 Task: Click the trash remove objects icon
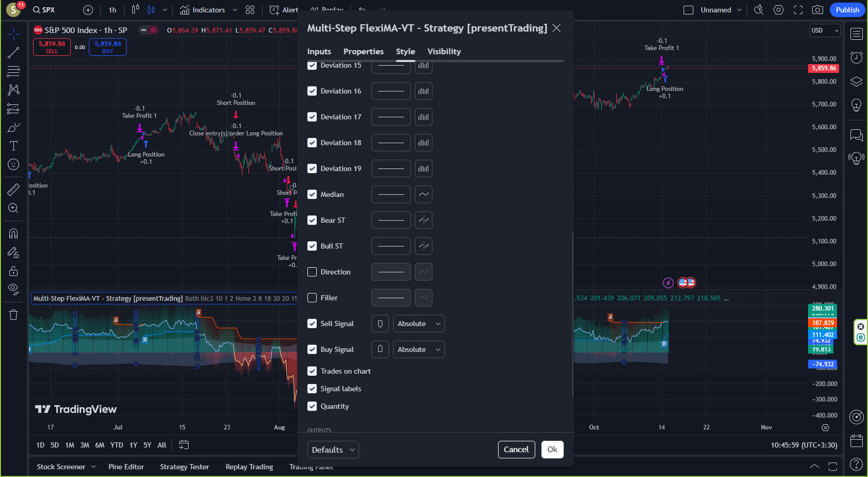coord(13,315)
